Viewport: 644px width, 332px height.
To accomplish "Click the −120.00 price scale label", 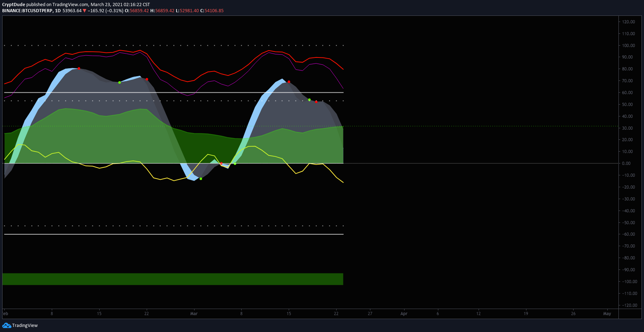I will click(630, 305).
